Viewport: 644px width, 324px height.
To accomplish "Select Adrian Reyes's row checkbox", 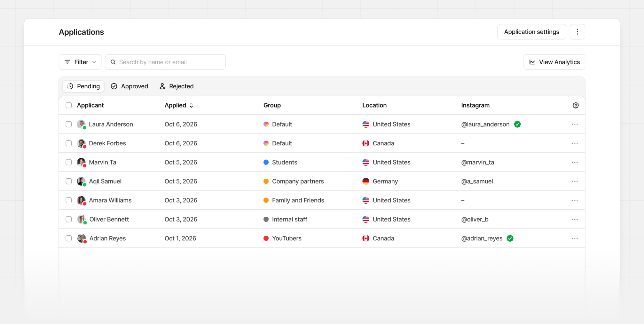I will [69, 238].
